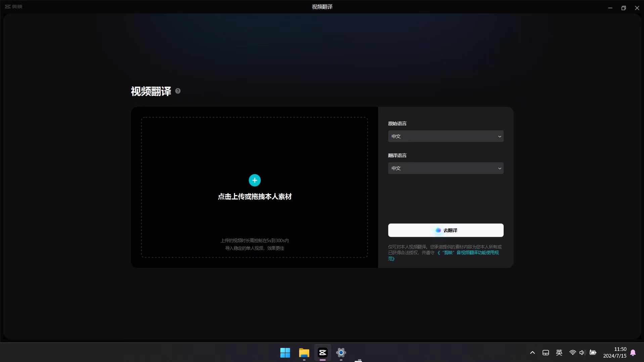Image resolution: width=644 pixels, height=362 pixels.
Task: Expand the 翻译语言 language dropdown
Action: [x=446, y=168]
